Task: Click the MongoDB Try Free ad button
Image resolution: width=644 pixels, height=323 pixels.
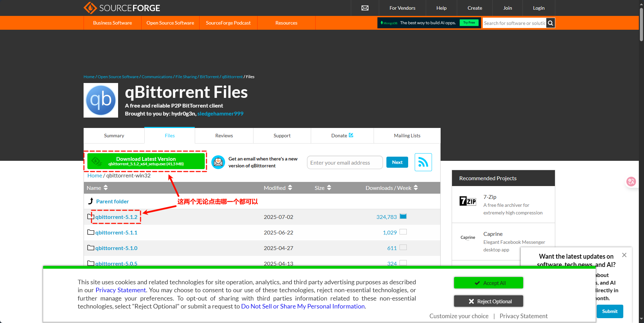Action: coord(469,23)
